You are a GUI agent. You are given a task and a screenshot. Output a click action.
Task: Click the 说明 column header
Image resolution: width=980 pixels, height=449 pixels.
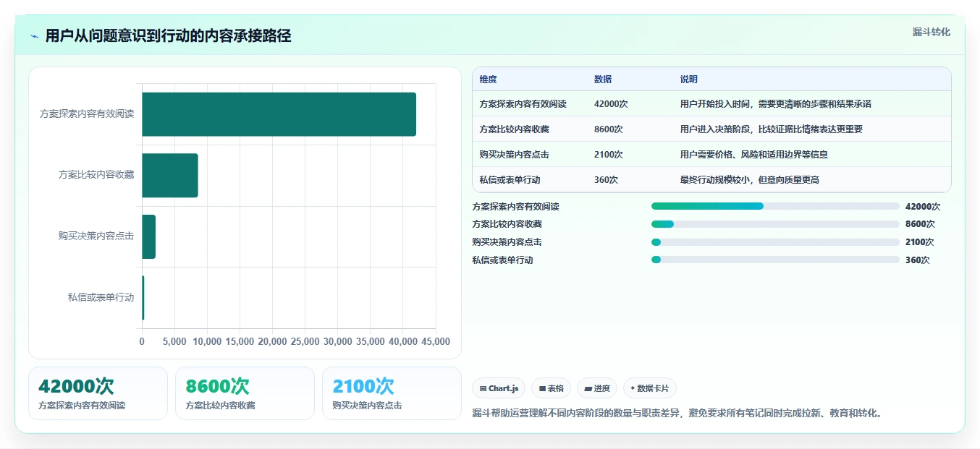pyautogui.click(x=689, y=80)
